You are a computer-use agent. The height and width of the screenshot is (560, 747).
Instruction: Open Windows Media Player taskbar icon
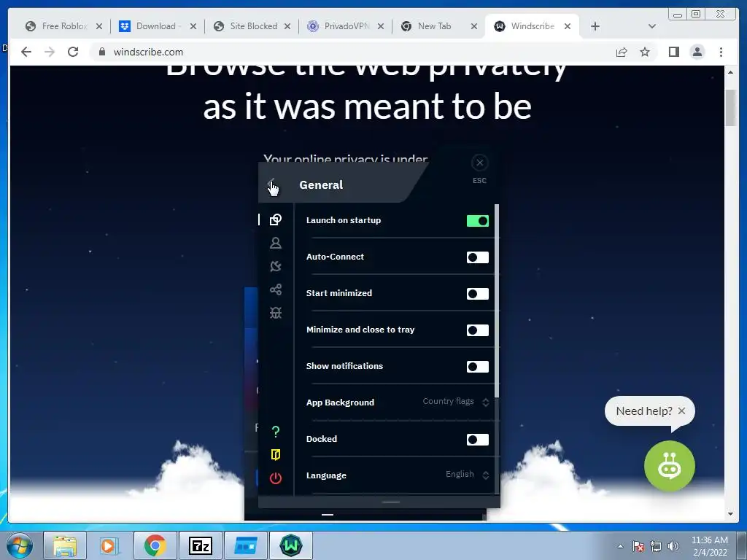tap(109, 545)
